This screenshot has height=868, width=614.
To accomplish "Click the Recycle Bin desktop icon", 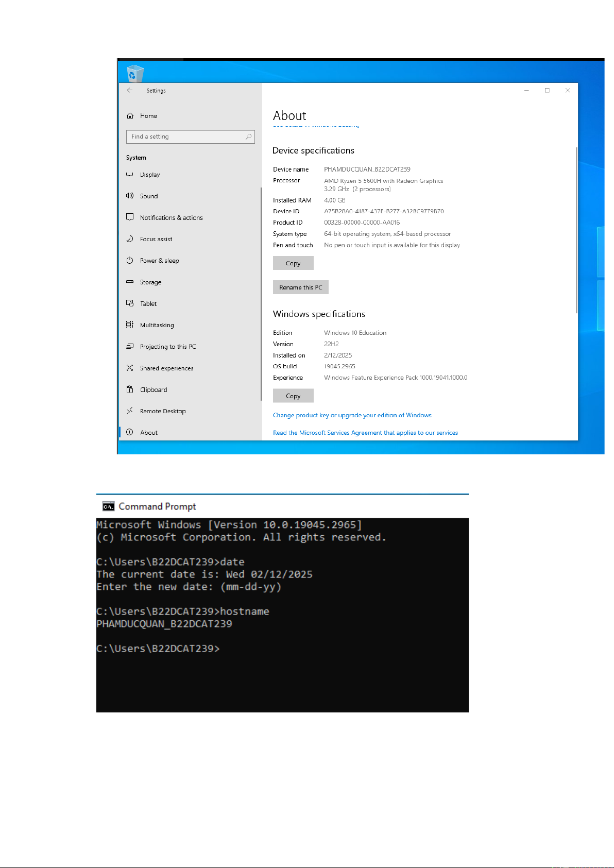I will click(x=135, y=74).
